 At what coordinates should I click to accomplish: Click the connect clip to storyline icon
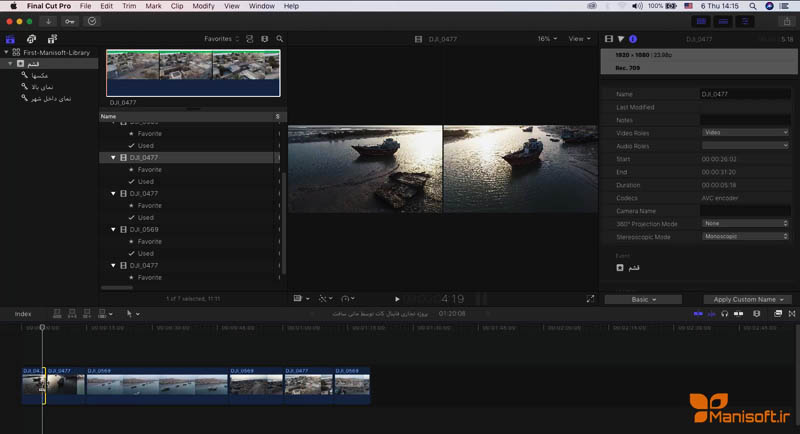pyautogui.click(x=57, y=314)
